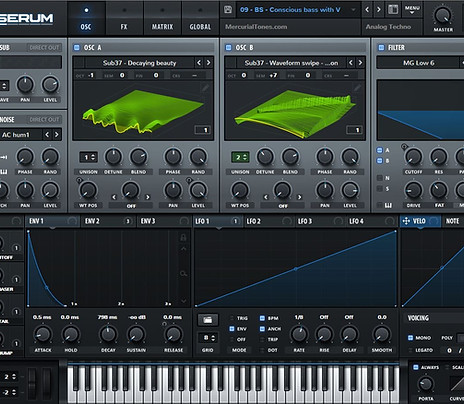Click the envelope scroll down chevron

[183, 301]
